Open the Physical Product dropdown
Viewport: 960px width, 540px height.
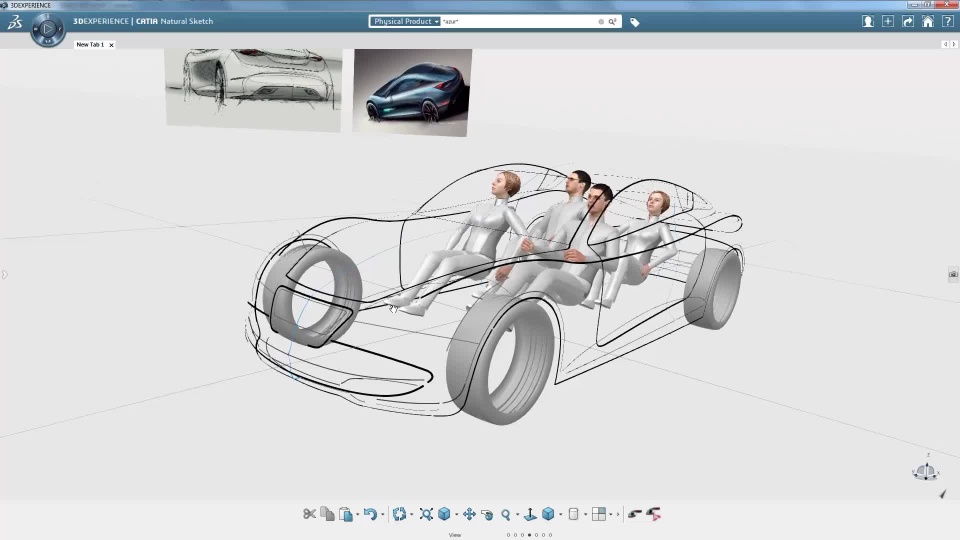tap(405, 21)
